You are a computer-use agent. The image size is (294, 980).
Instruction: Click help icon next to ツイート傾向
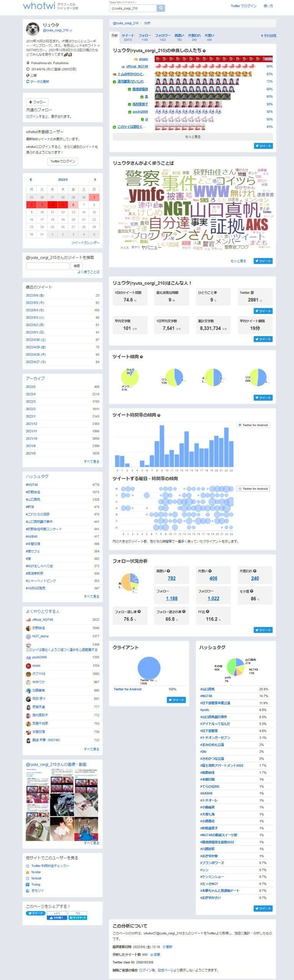141,357
